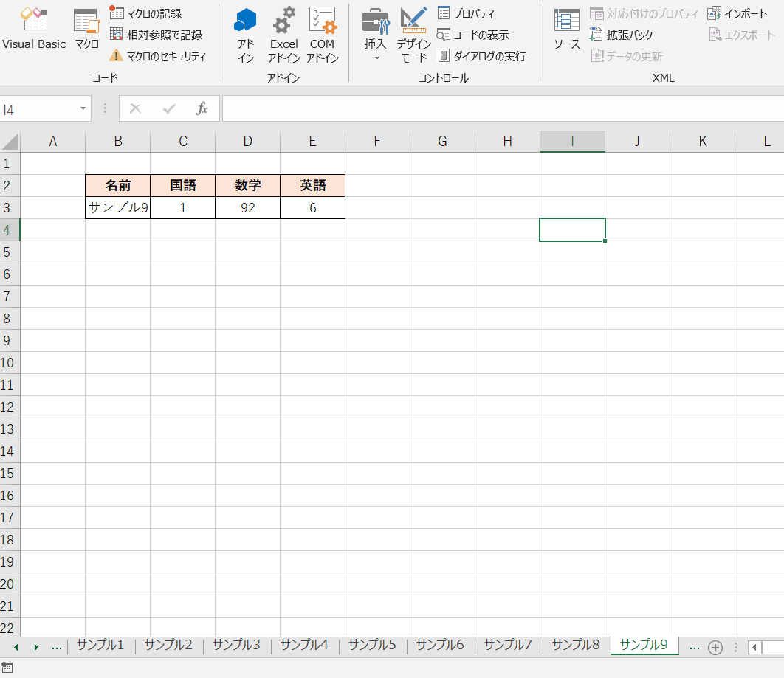784x678 pixels.
Task: Switch to サンプル7 sheet tab
Action: (509, 645)
